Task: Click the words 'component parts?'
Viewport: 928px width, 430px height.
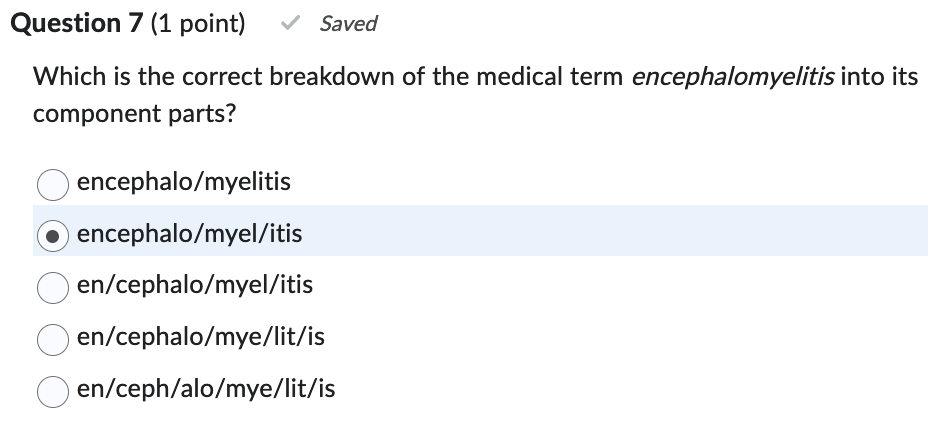Action: [135, 114]
